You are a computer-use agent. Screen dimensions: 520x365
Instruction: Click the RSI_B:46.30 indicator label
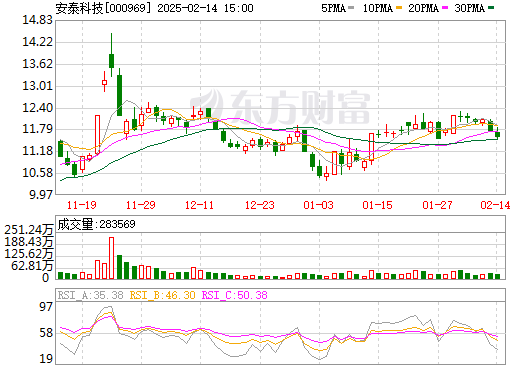162,295
